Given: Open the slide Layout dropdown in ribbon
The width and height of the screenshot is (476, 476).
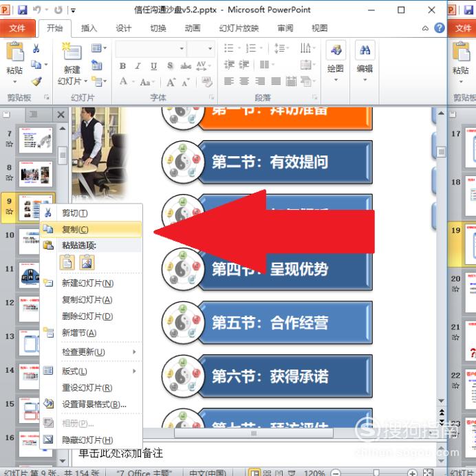Looking at the screenshot, I should 98,48.
